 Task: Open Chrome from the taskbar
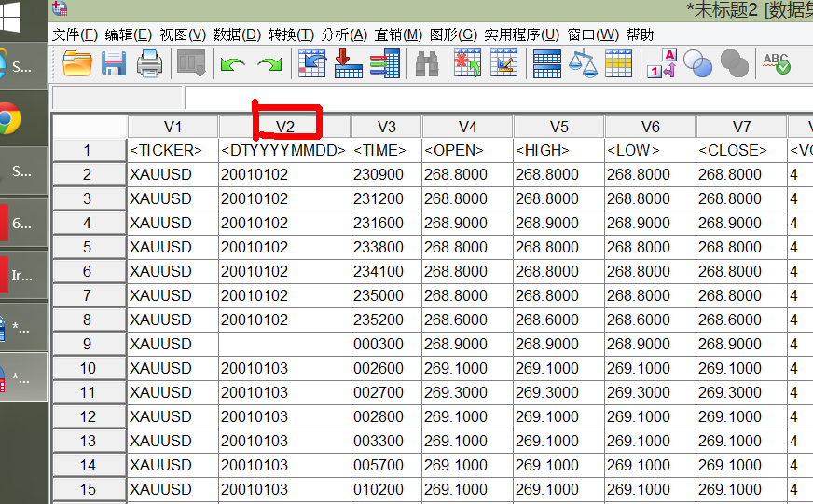[x=9, y=118]
